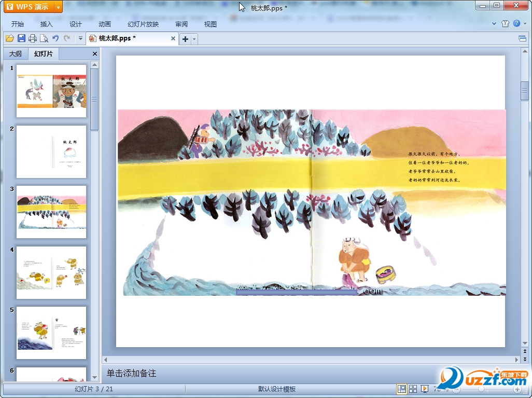Open print preview with the magnifier page icon
The width and height of the screenshot is (532, 398).
[44, 38]
